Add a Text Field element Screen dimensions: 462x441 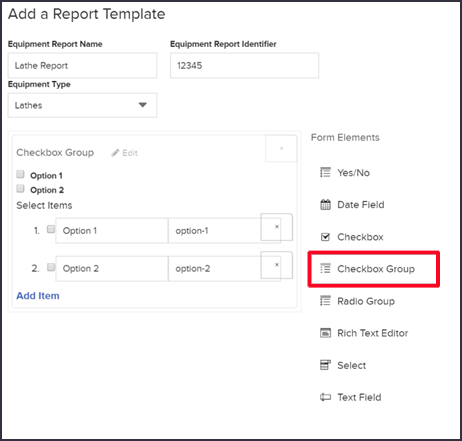tap(350, 397)
